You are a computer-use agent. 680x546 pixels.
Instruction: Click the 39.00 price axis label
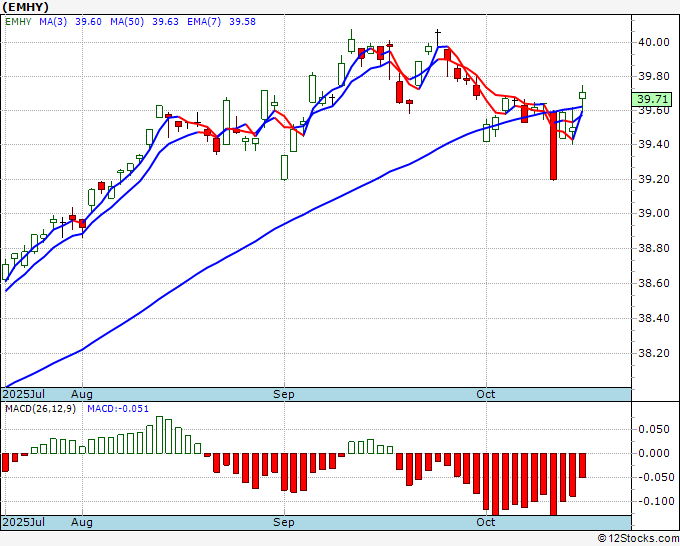tap(654, 213)
